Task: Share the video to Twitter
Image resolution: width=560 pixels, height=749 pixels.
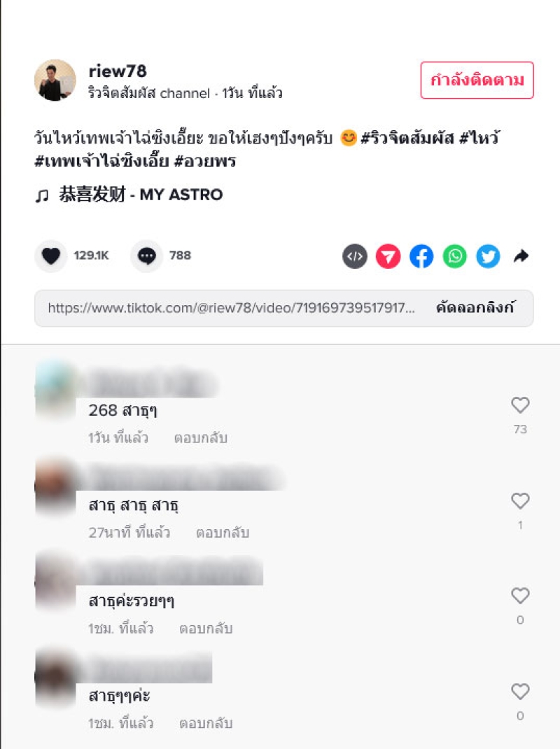Action: (x=488, y=256)
